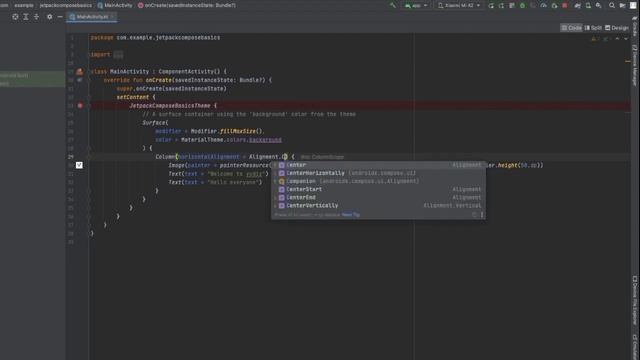Click the Apply Changes and Restart icon
The height and width of the screenshot is (360, 640).
point(502,5)
